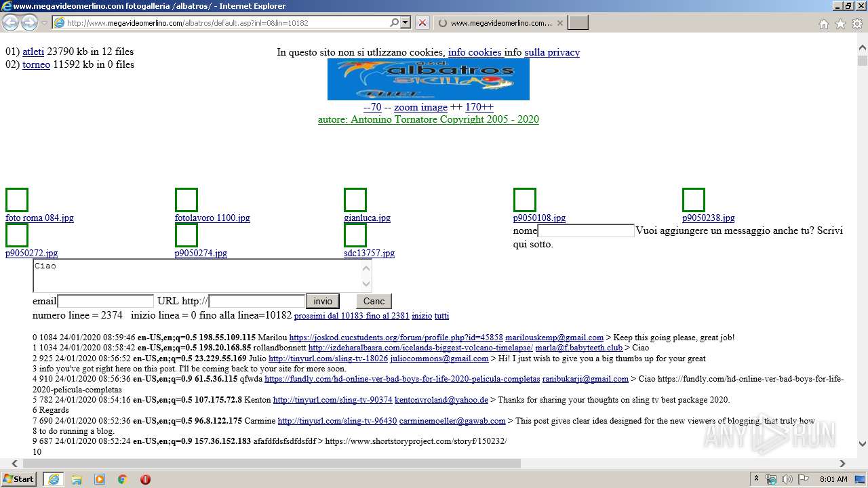The width and height of the screenshot is (868, 488).
Task: Open thumbnail above p9050274.jpg
Action: (186, 235)
